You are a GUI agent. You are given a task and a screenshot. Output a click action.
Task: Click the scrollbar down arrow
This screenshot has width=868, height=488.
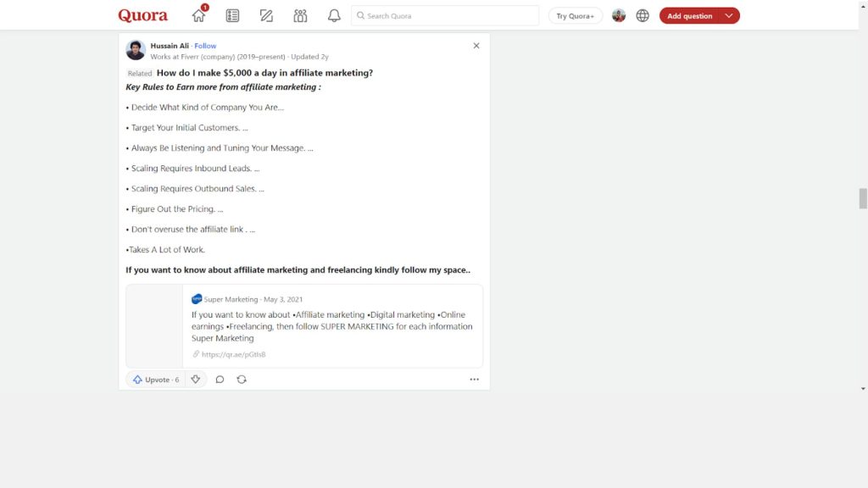point(863,389)
